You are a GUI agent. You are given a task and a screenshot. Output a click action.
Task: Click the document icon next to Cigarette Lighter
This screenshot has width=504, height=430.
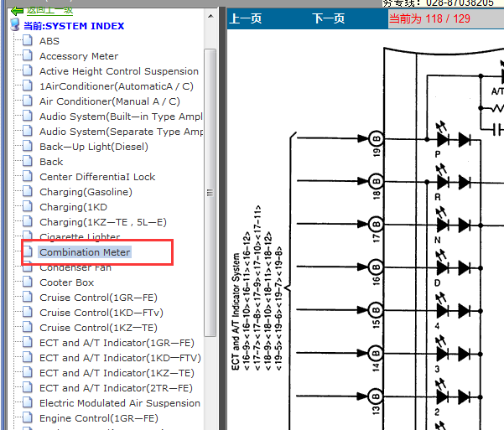click(28, 237)
